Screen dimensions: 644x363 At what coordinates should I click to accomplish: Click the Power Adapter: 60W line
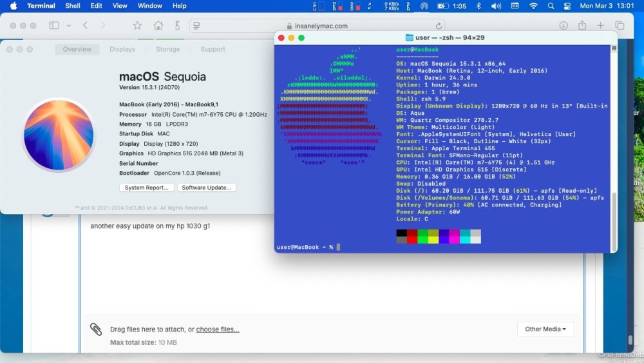click(x=428, y=211)
